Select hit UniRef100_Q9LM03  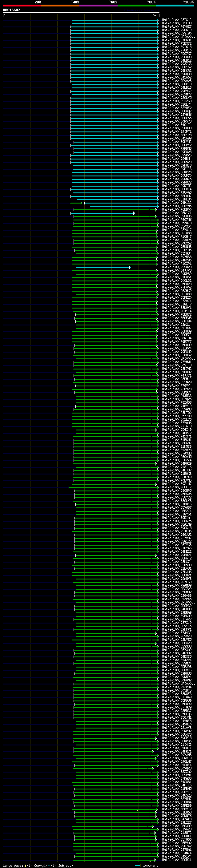[176, 57]
